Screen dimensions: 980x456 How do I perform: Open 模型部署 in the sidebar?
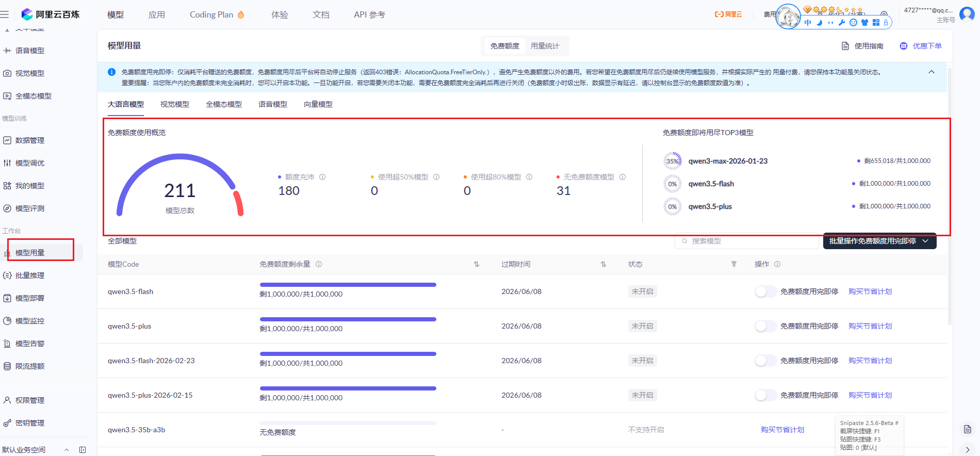pos(29,298)
